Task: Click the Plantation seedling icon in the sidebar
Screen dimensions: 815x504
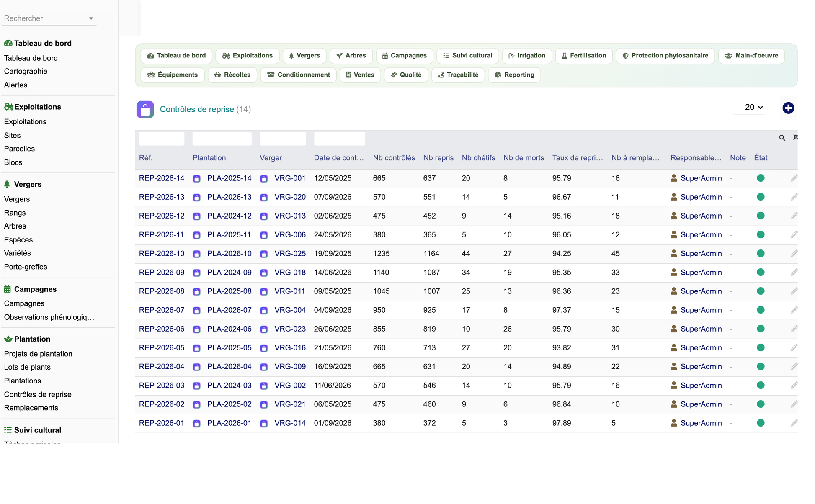Action: (x=8, y=339)
